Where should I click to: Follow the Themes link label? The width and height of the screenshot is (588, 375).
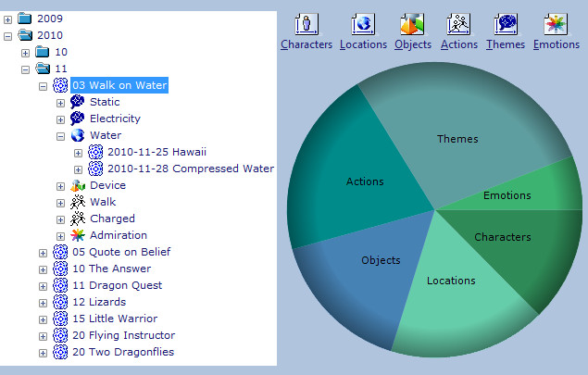coord(506,44)
